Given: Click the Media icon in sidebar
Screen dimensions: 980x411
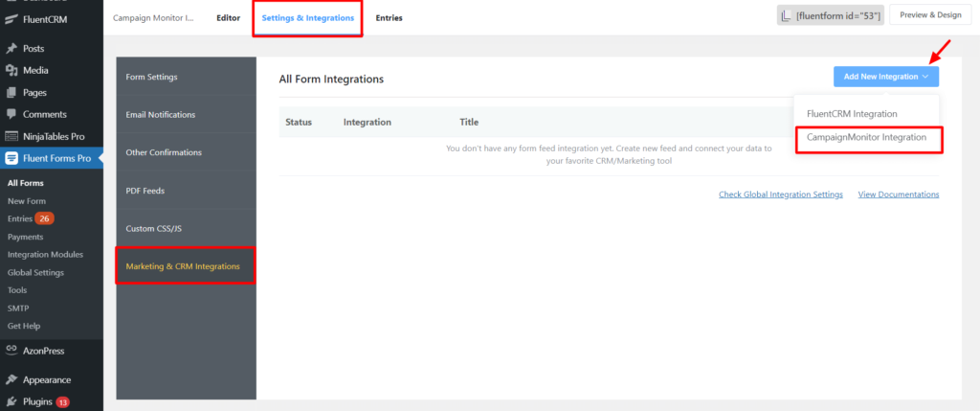Looking at the screenshot, I should point(11,71).
